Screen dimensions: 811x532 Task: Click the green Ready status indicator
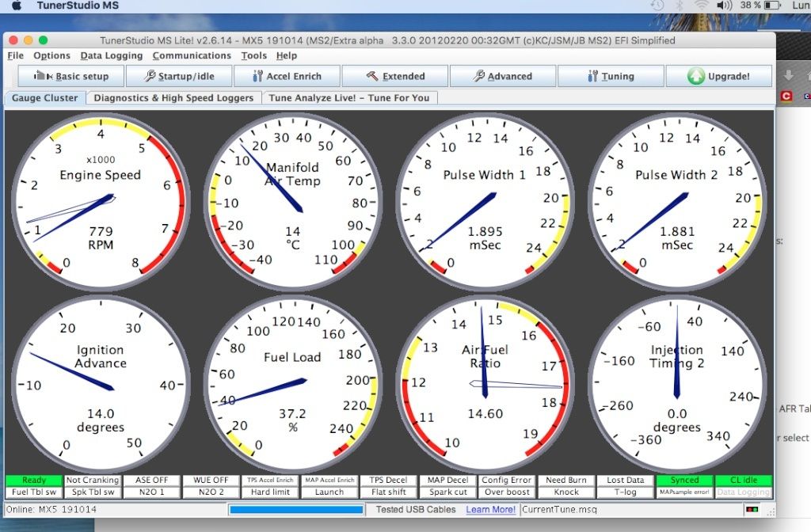34,481
